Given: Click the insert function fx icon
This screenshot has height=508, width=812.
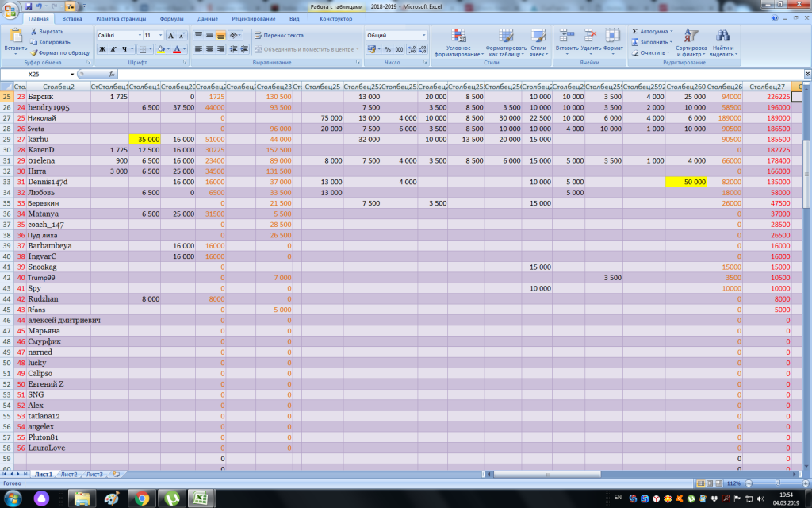Looking at the screenshot, I should tap(112, 74).
